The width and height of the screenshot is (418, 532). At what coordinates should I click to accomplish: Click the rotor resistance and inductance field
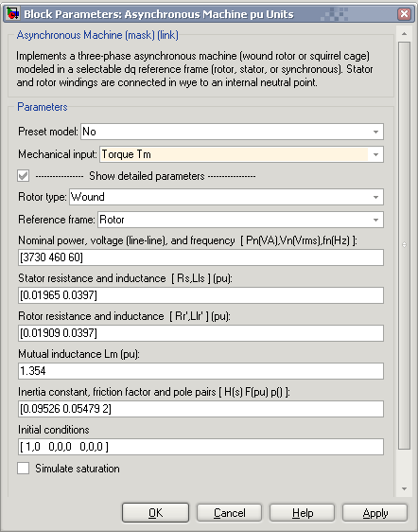[x=200, y=333]
